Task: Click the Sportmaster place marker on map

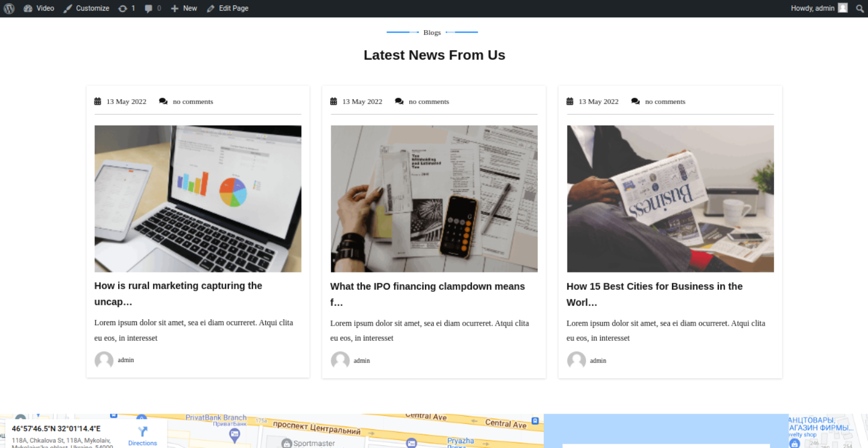Action: [x=287, y=443]
